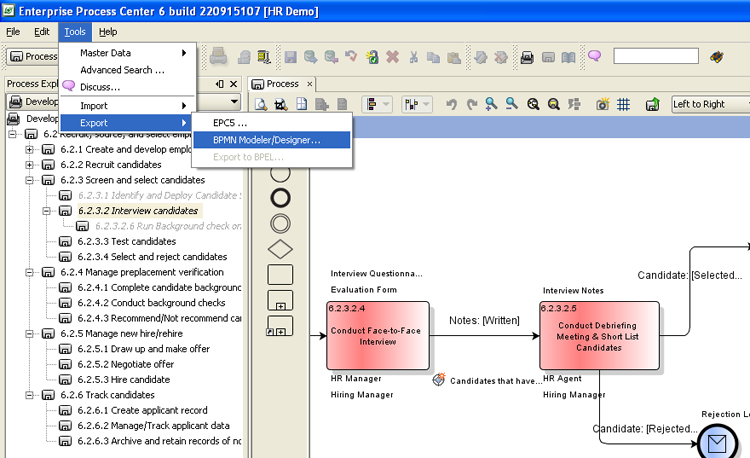This screenshot has width=750, height=458.
Task: Select BPMN Modeler/Designer export option
Action: pyautogui.click(x=272, y=140)
